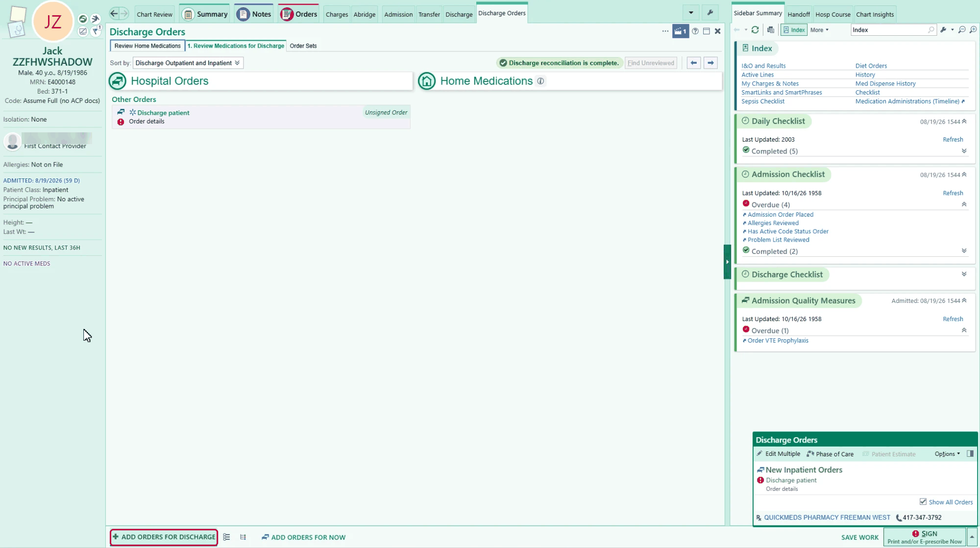This screenshot has height=548, width=980.
Task: Click the back arrow in the activity toolbar
Action: tap(114, 13)
